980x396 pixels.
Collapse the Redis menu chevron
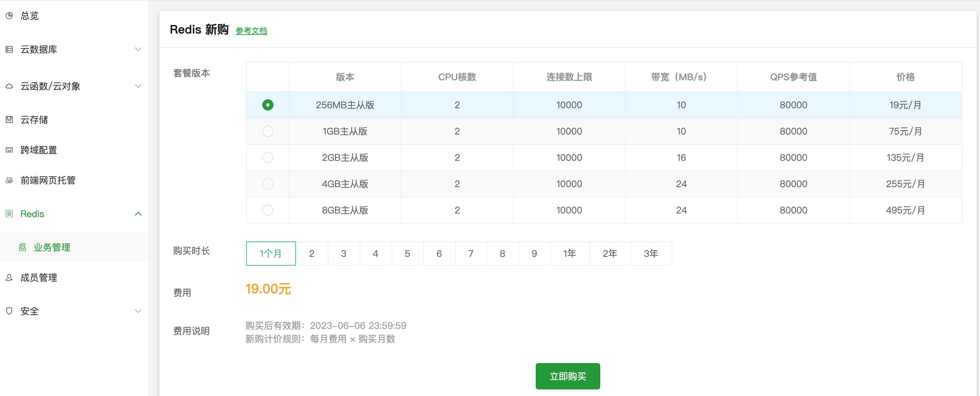138,214
